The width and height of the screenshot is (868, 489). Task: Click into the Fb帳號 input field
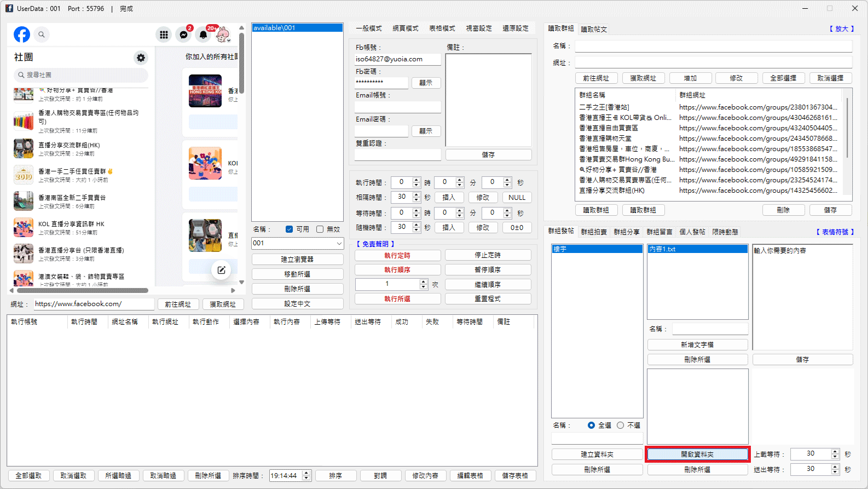click(398, 59)
